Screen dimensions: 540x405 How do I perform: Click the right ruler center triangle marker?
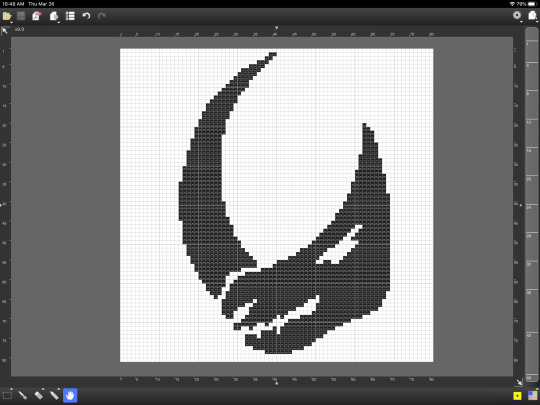pyautogui.click(x=520, y=205)
